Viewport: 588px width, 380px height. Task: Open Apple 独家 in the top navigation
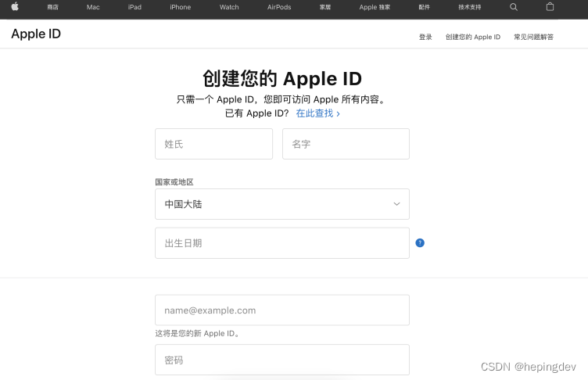coord(375,7)
